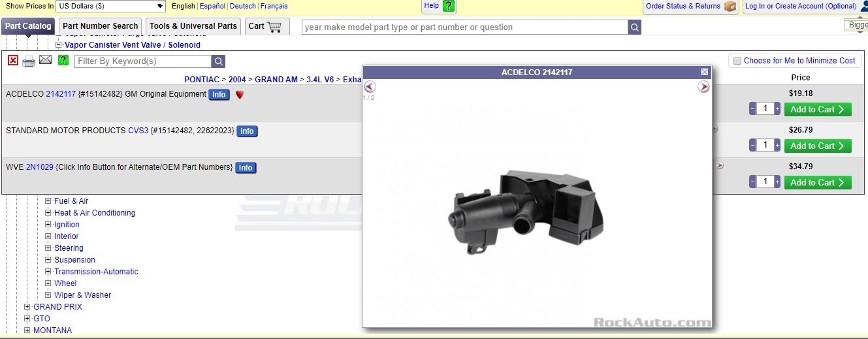The height and width of the screenshot is (339, 868).
Task: Open the green question mark help in parts toolbar
Action: tap(63, 60)
